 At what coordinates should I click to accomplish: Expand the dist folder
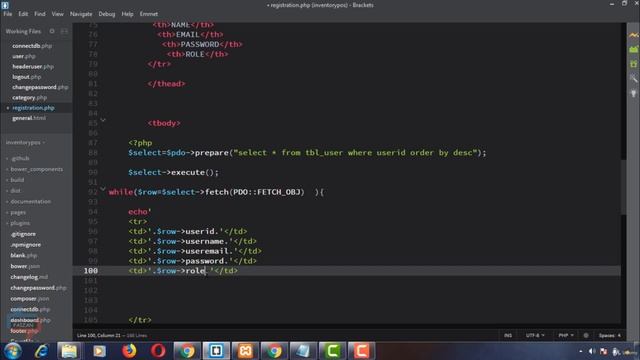pyautogui.click(x=14, y=191)
